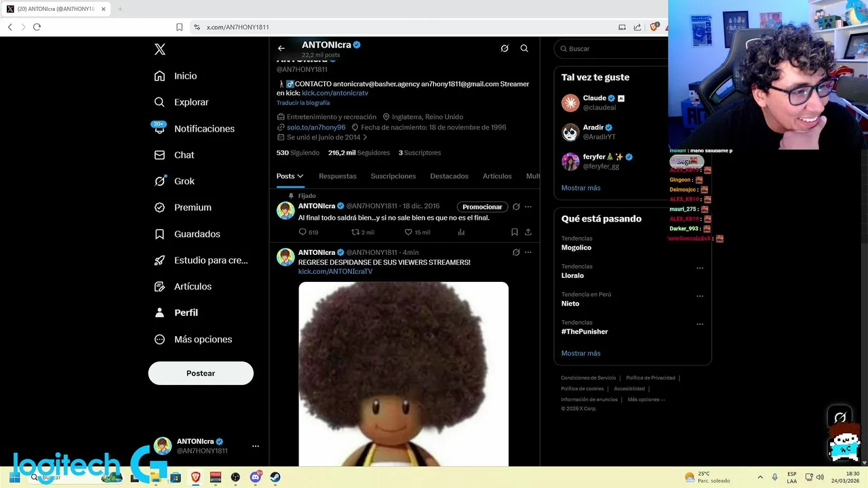
Task: Repost the pinned post with 2 mil reposts
Action: (x=362, y=232)
